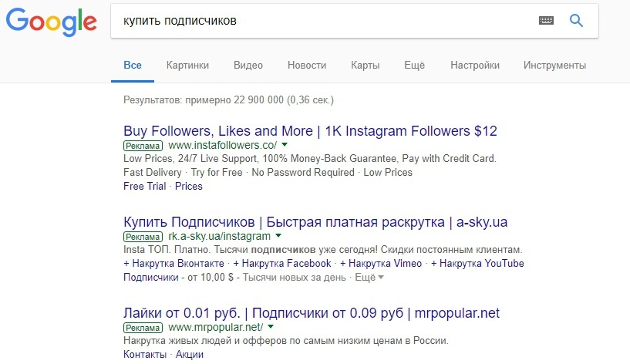Expand Ещё under Подписчики price line
The image size is (630, 364).
(369, 277)
